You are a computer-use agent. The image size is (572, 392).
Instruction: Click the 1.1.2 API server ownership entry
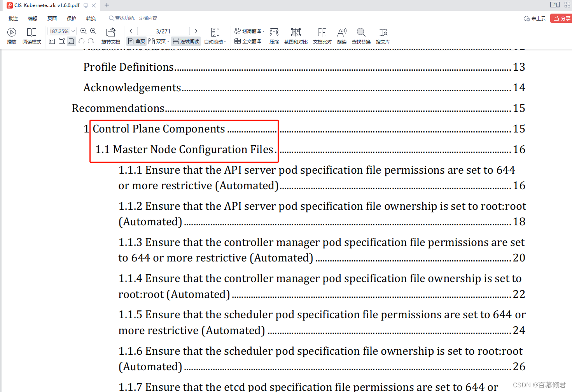click(x=322, y=214)
